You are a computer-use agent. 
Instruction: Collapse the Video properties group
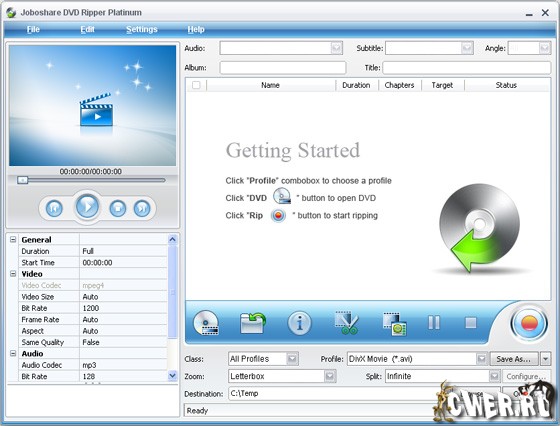click(x=13, y=274)
